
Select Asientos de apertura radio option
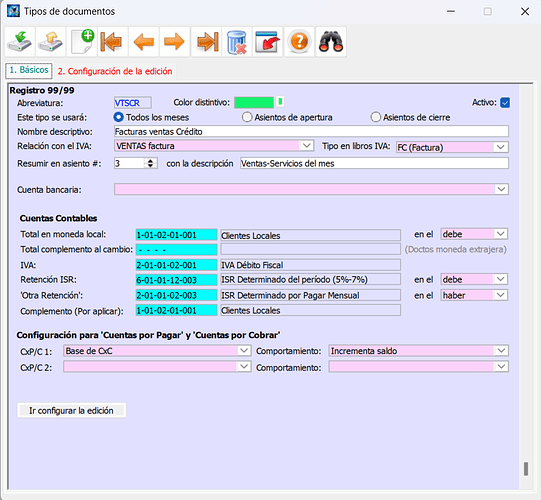click(247, 117)
